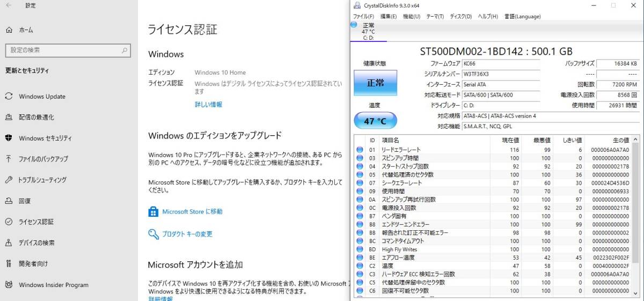
Task: Click the buffer size value 16384 KB
Action: point(618,63)
